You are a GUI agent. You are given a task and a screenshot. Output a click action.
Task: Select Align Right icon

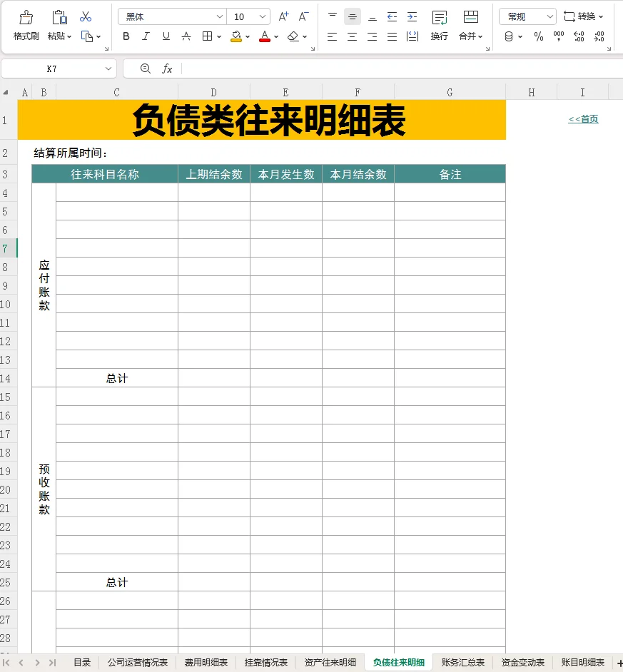pyautogui.click(x=373, y=37)
